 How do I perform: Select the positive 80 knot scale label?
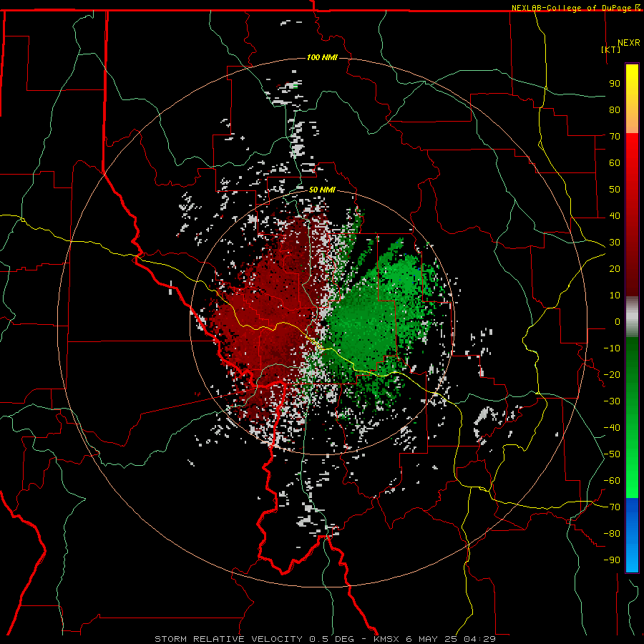(615, 109)
